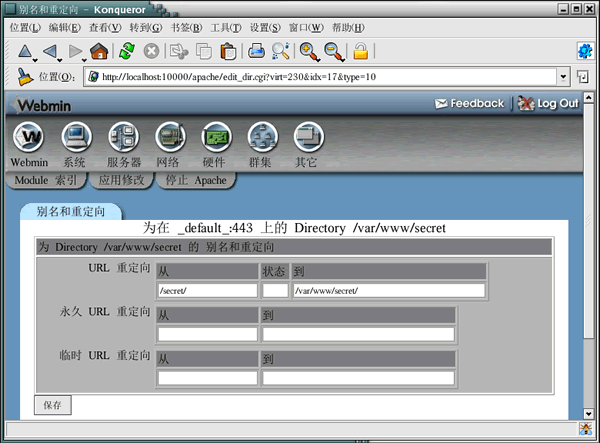The image size is (600, 443).
Task: Click the Go button beside location bar
Action: [582, 77]
